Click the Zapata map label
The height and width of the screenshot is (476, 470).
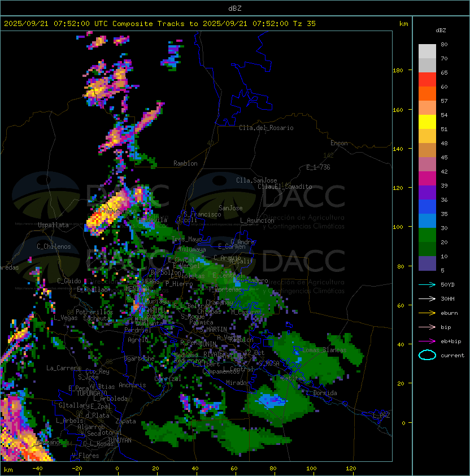pyautogui.click(x=125, y=421)
